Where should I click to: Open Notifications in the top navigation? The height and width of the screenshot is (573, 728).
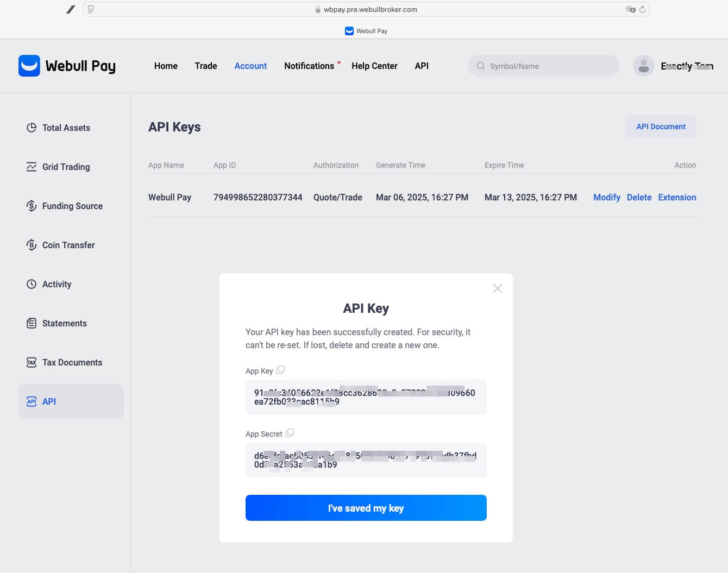click(x=309, y=66)
